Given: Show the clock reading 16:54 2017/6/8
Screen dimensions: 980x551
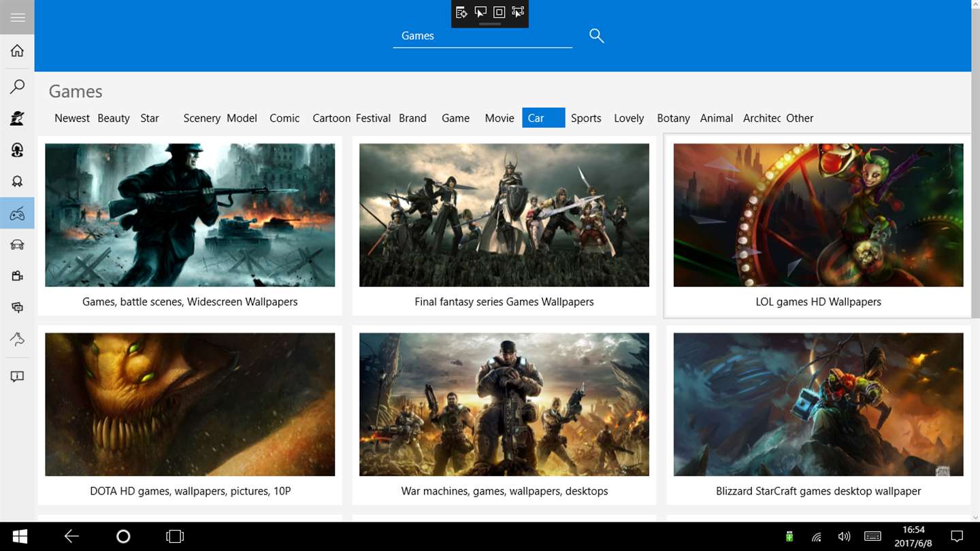Looking at the screenshot, I should (x=913, y=537).
